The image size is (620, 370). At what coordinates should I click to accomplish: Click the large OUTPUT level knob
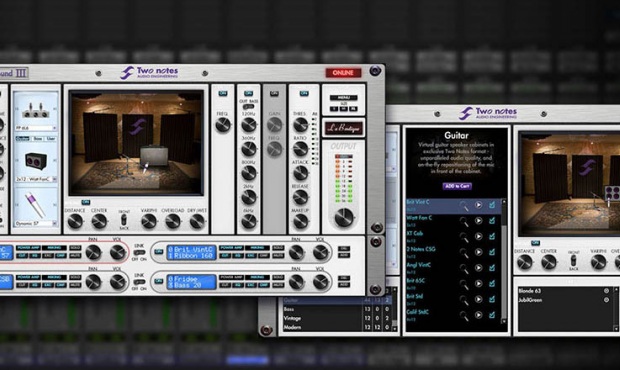tap(344, 217)
